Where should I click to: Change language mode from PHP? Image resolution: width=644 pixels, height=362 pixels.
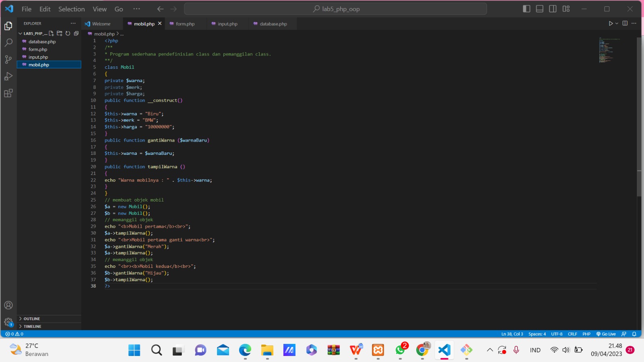point(586,334)
